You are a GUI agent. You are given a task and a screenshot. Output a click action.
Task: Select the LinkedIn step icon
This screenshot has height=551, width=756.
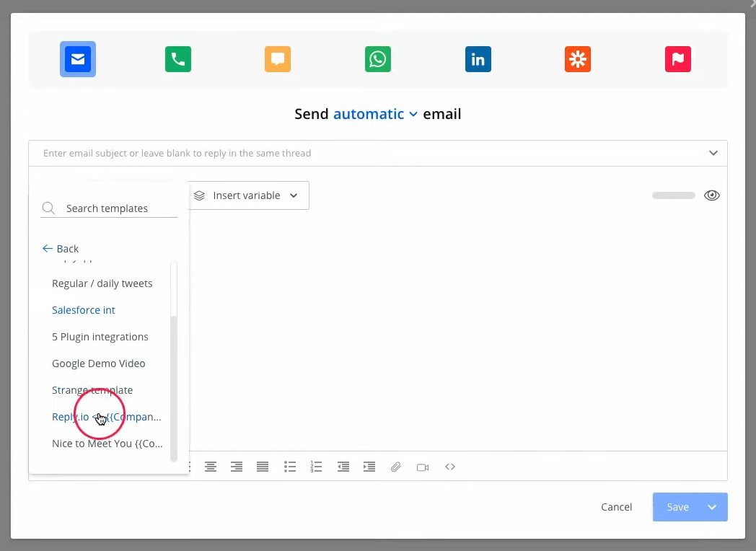click(478, 59)
